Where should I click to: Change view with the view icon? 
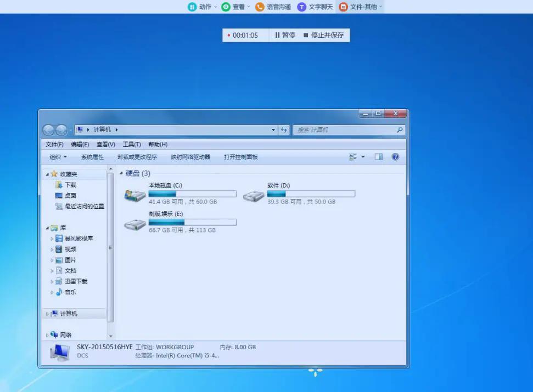point(353,157)
